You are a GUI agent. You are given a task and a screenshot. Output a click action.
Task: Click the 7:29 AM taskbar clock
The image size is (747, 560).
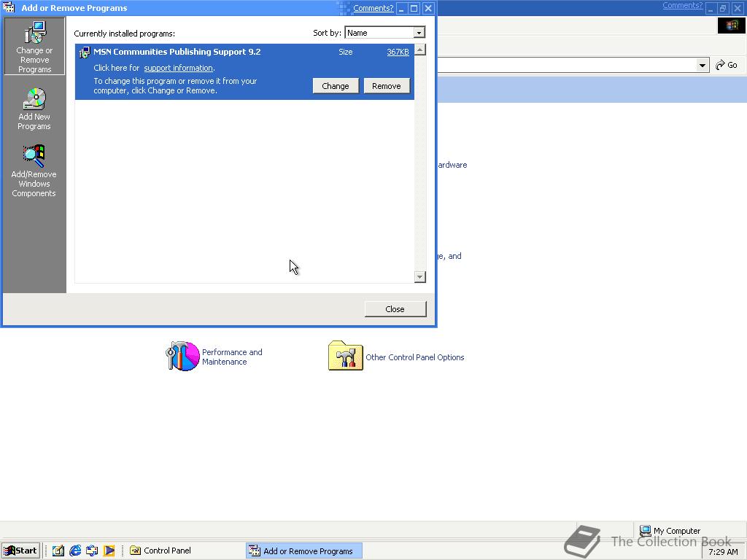[x=723, y=552]
